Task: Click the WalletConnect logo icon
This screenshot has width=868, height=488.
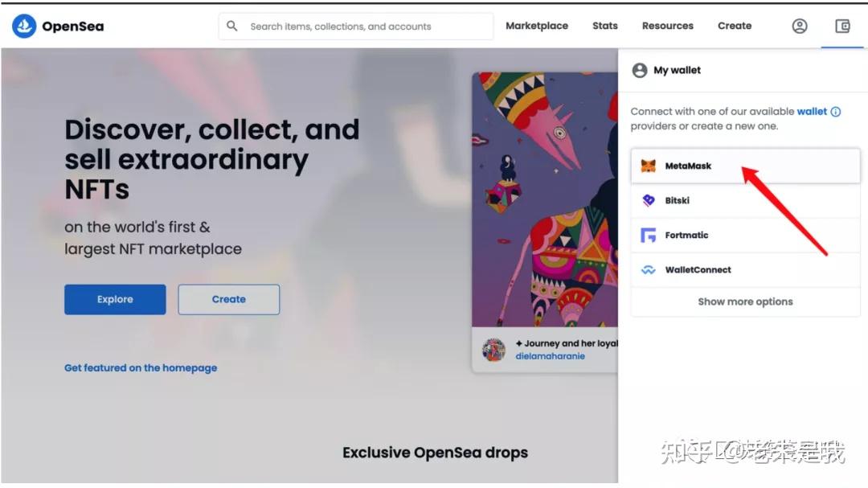Action: 649,270
